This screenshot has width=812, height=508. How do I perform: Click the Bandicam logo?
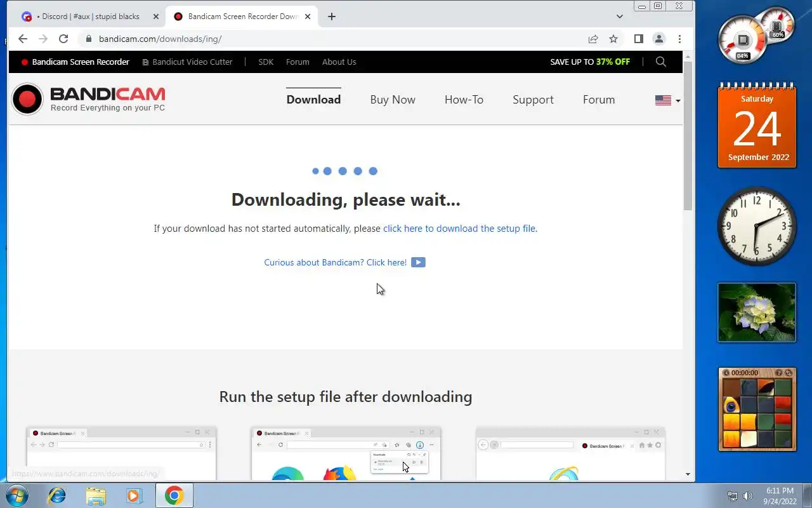tap(89, 100)
